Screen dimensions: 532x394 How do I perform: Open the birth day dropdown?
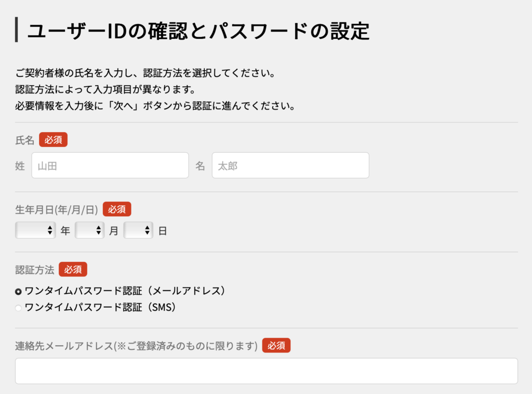pos(138,230)
